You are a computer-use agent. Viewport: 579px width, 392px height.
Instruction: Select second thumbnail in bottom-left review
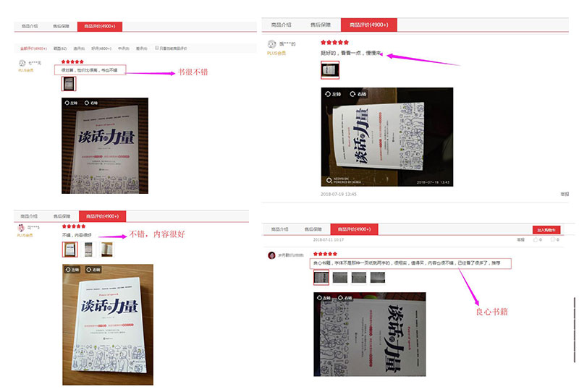(88, 250)
